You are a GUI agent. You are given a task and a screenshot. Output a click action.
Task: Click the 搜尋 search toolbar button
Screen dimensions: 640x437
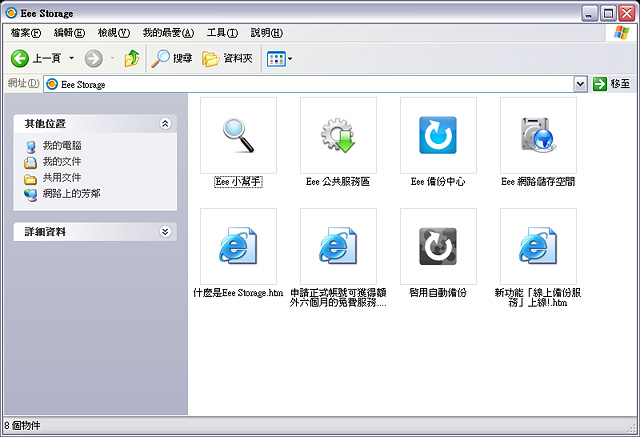pos(171,59)
